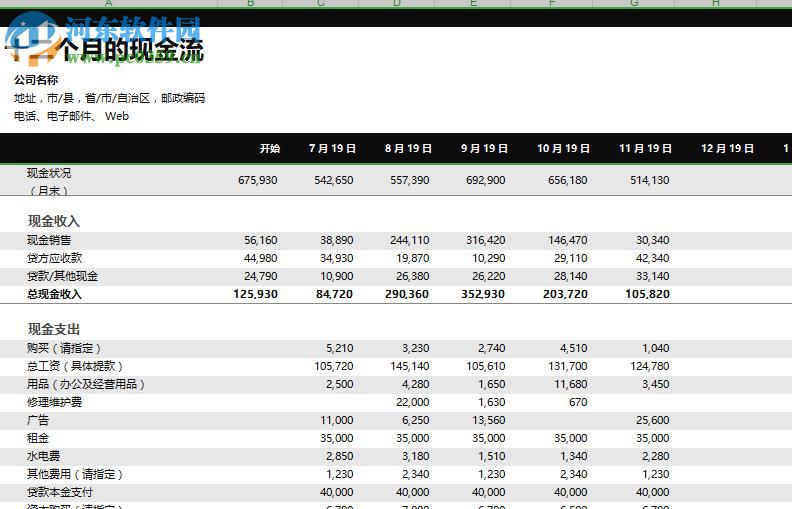Select the 公司名称 cell
The width and height of the screenshot is (792, 509).
pos(36,80)
